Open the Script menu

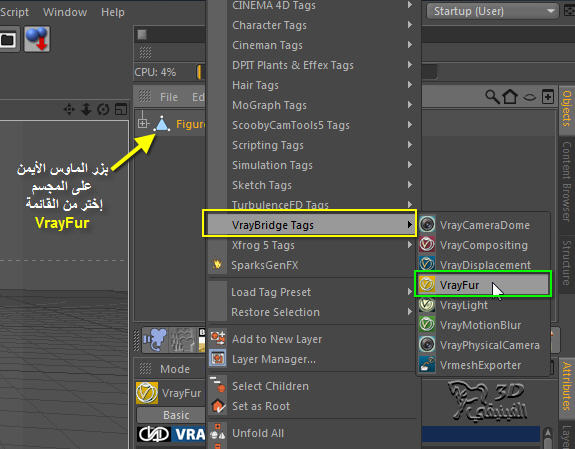pos(14,12)
